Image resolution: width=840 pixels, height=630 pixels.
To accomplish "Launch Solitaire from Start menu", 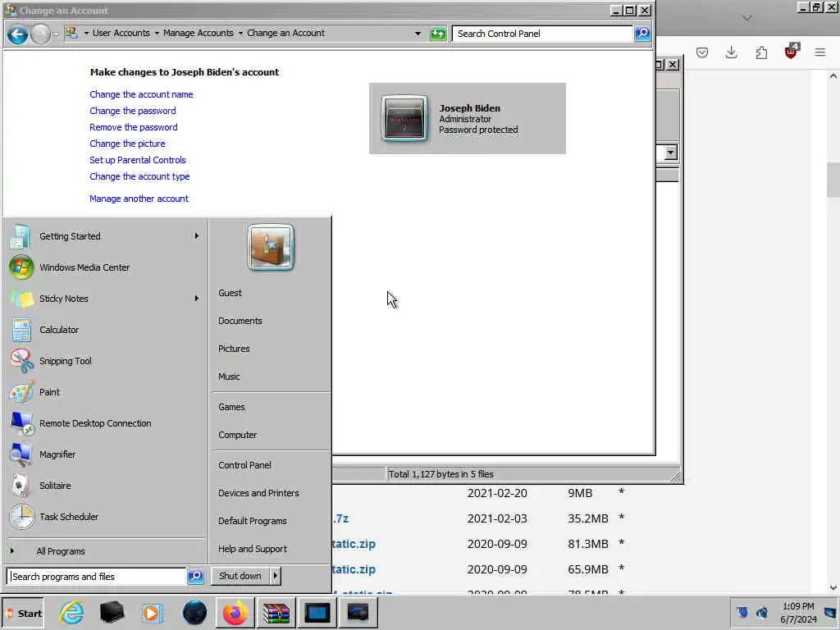I will tap(104, 486).
